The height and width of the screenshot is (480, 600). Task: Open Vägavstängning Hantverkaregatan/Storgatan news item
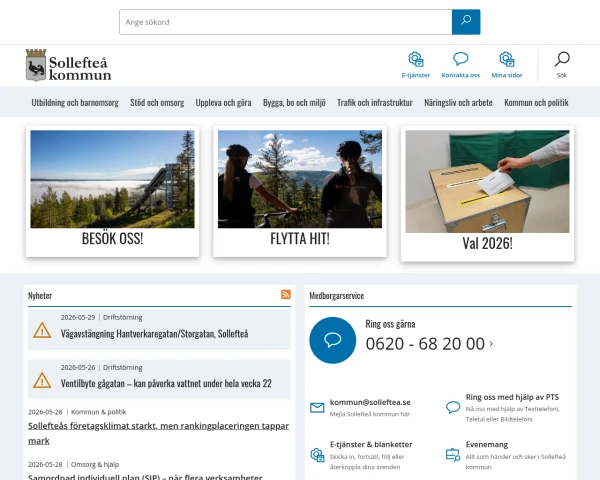click(x=154, y=334)
